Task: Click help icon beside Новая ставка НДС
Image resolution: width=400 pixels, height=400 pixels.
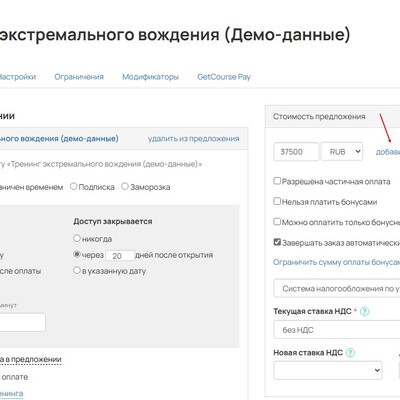Action: [350, 353]
